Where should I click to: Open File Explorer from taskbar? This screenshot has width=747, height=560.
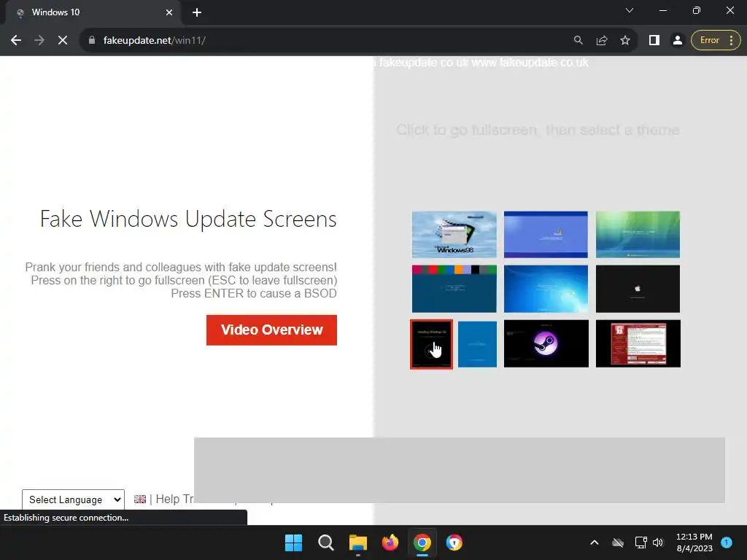click(x=357, y=542)
